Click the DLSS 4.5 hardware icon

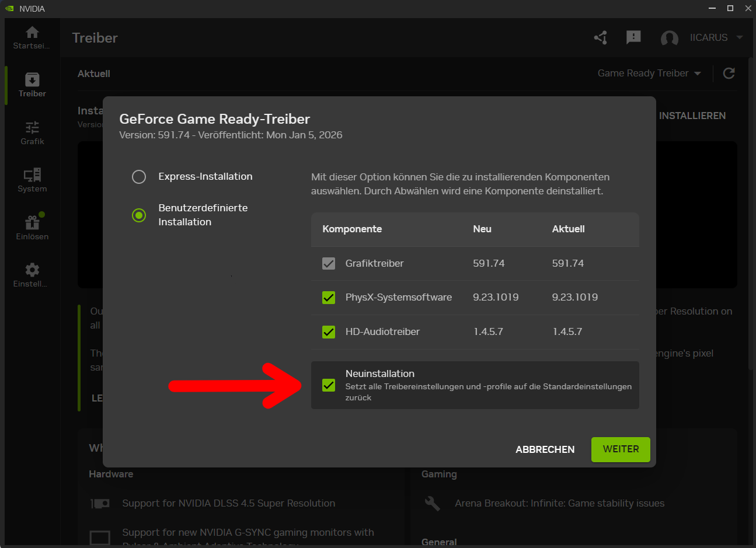click(x=100, y=503)
